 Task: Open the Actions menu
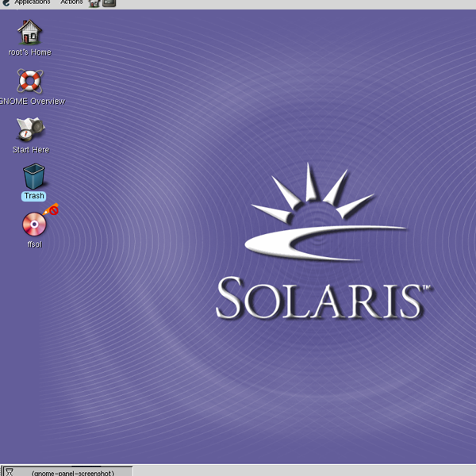(x=71, y=2)
